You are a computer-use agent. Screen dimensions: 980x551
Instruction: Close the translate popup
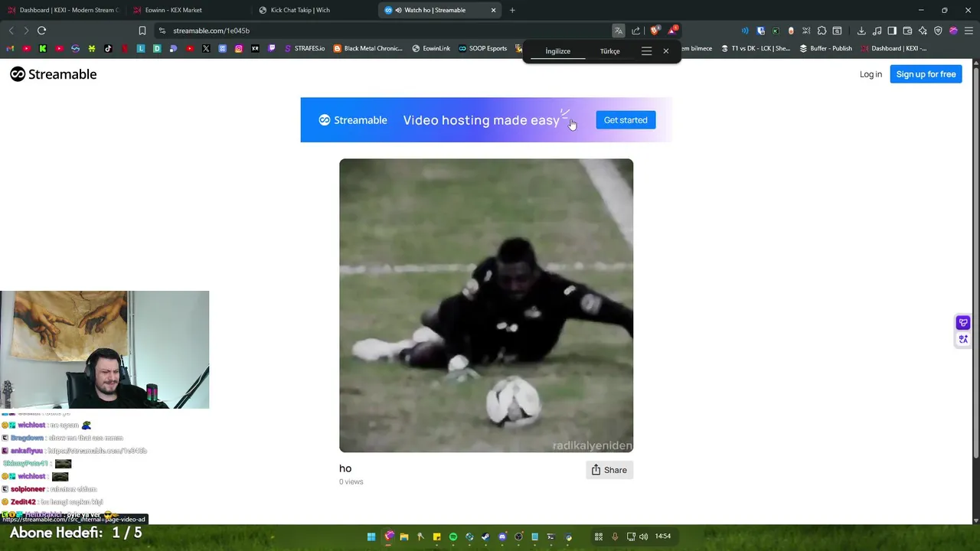666,51
